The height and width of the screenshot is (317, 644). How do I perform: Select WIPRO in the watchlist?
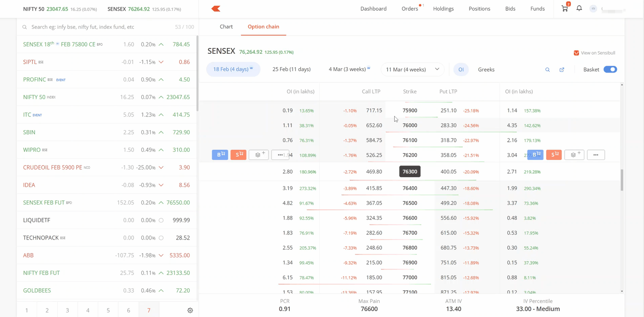point(106,150)
